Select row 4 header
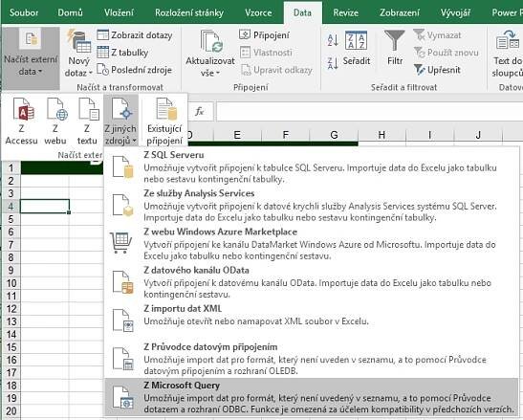Image resolution: width=523 pixels, height=420 pixels. [11, 207]
